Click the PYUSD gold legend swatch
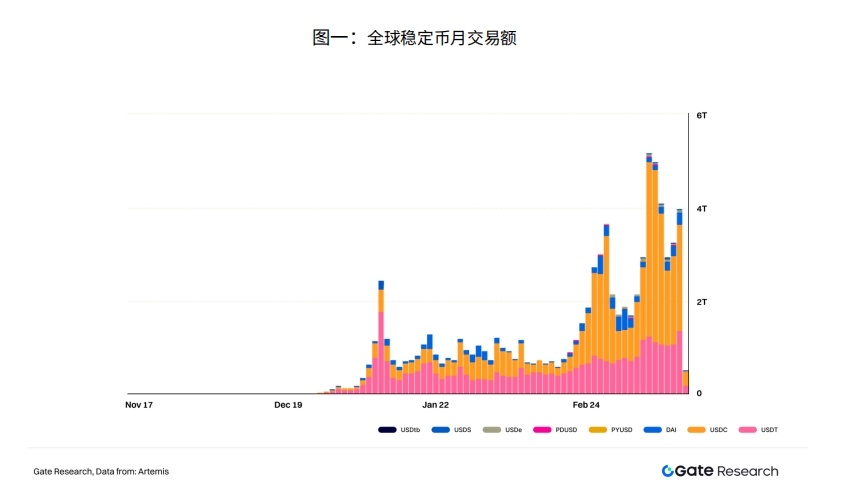This screenshot has width=844, height=500. click(597, 429)
